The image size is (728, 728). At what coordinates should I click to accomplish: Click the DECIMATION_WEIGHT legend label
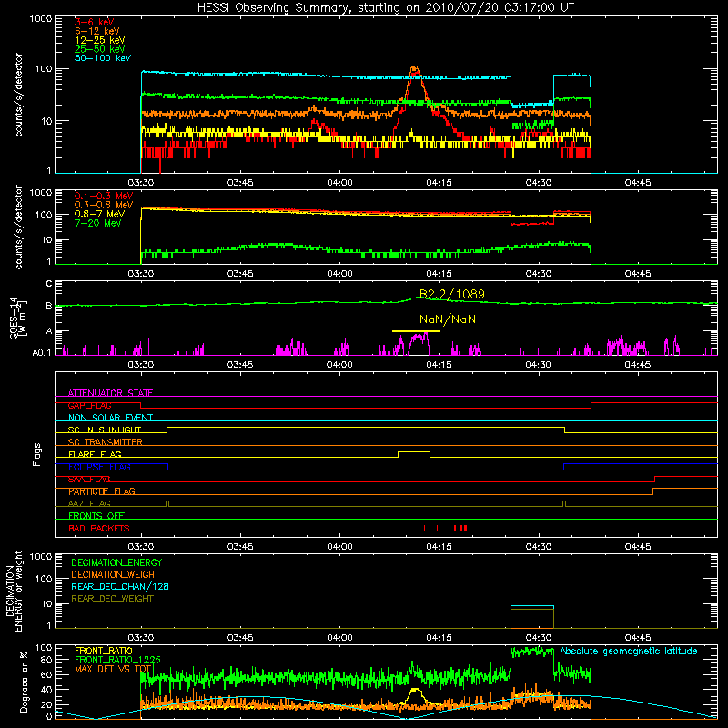point(116,574)
